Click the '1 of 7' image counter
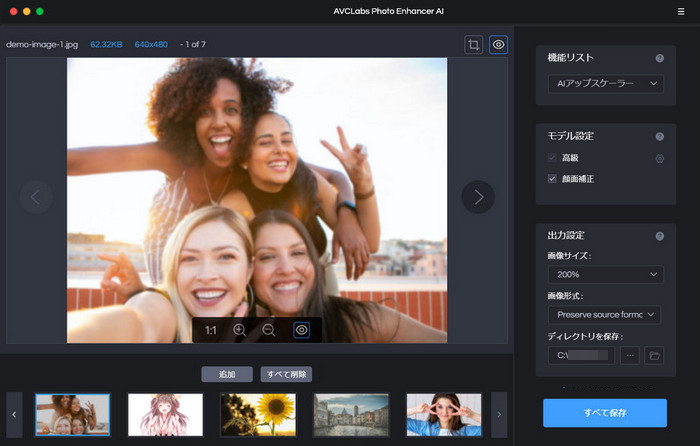This screenshot has height=446, width=700. point(196,44)
